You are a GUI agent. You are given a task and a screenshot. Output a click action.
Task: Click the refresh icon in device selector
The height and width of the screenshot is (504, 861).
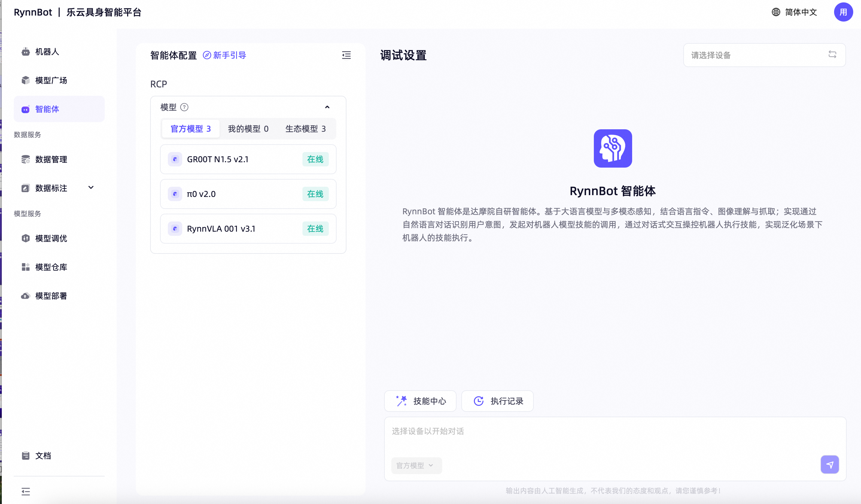pyautogui.click(x=832, y=54)
